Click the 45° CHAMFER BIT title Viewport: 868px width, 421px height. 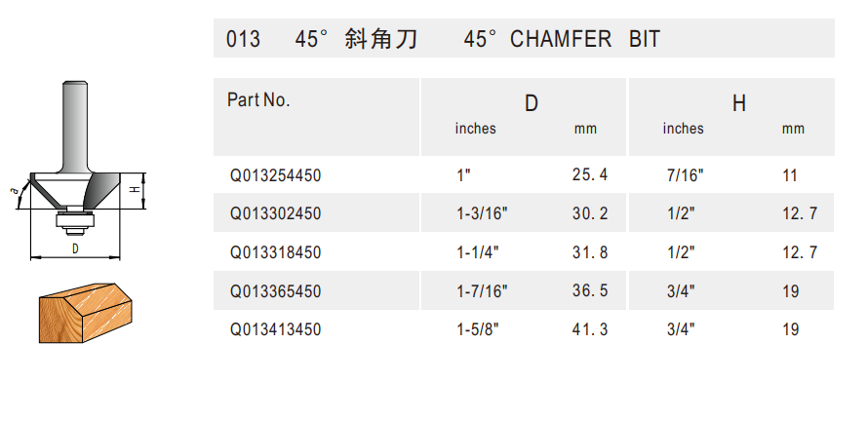click(563, 40)
